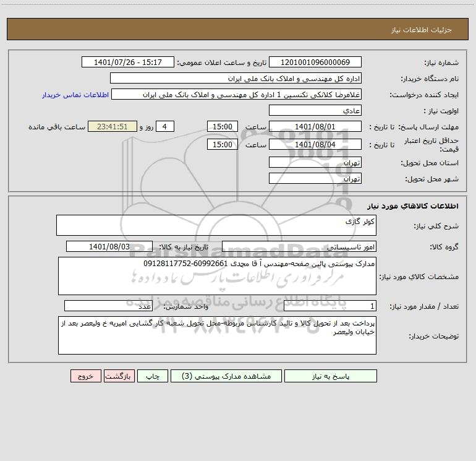Click the نام دستگاه خریدار label
The image size is (476, 461).
(430, 79)
